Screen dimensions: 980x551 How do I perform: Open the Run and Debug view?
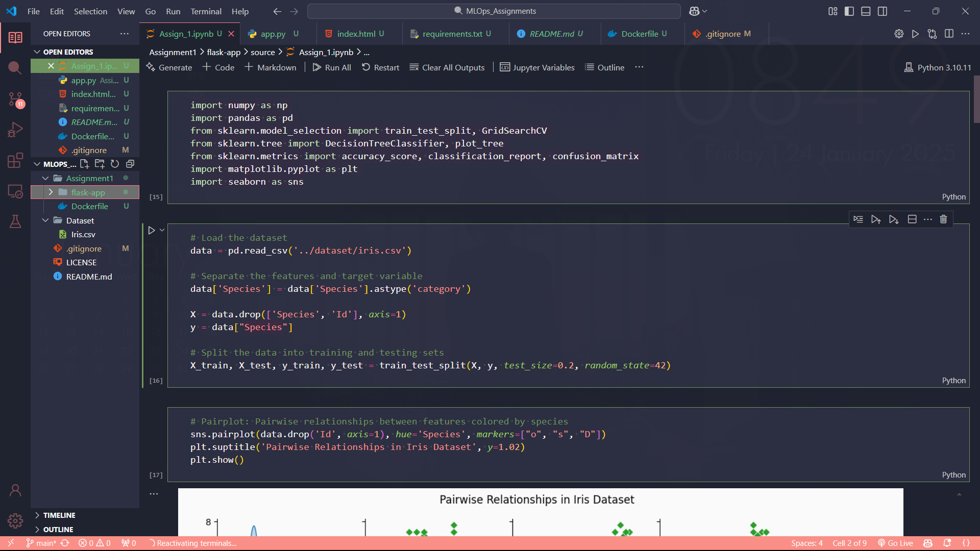15,130
